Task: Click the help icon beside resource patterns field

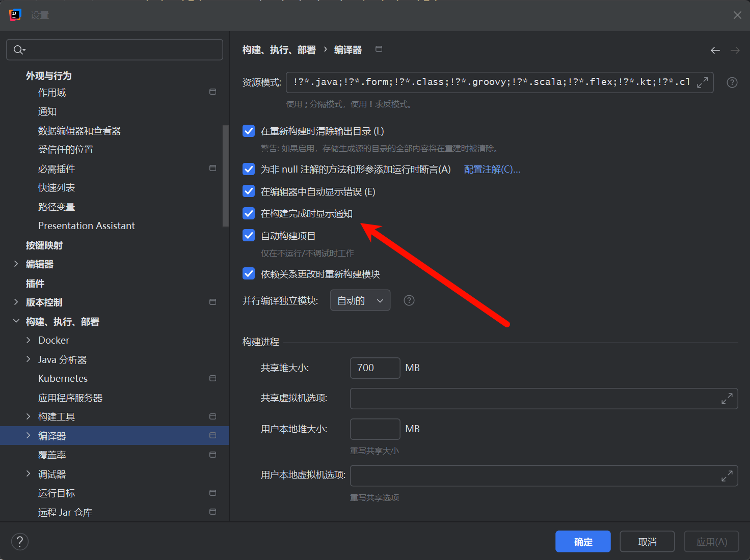Action: tap(732, 82)
